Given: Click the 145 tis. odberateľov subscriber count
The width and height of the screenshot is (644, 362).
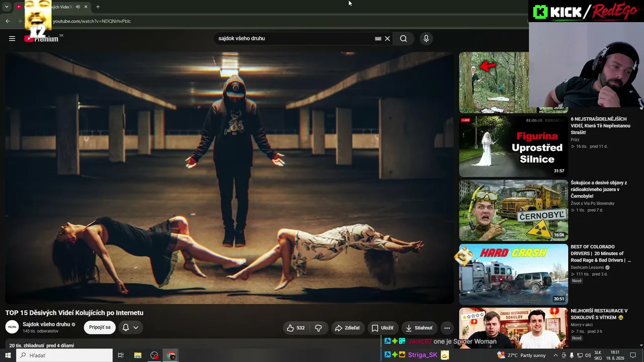Looking at the screenshot, I should click(x=41, y=331).
